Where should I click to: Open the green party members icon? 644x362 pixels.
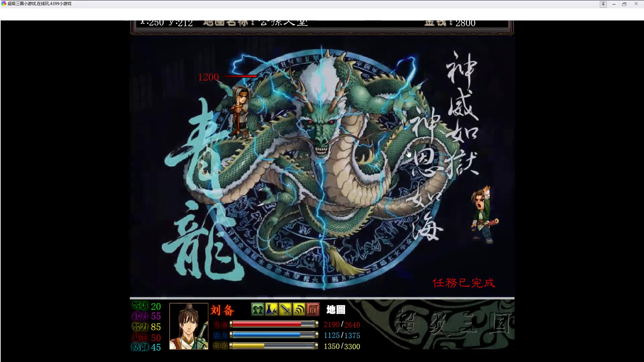coord(258,309)
